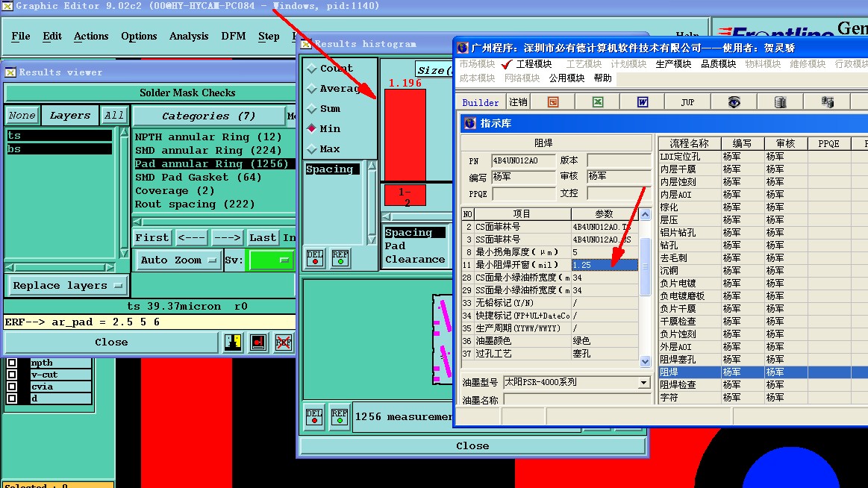Viewport: 868px width, 488px height.
Task: Open the Edit menu
Action: (x=52, y=37)
